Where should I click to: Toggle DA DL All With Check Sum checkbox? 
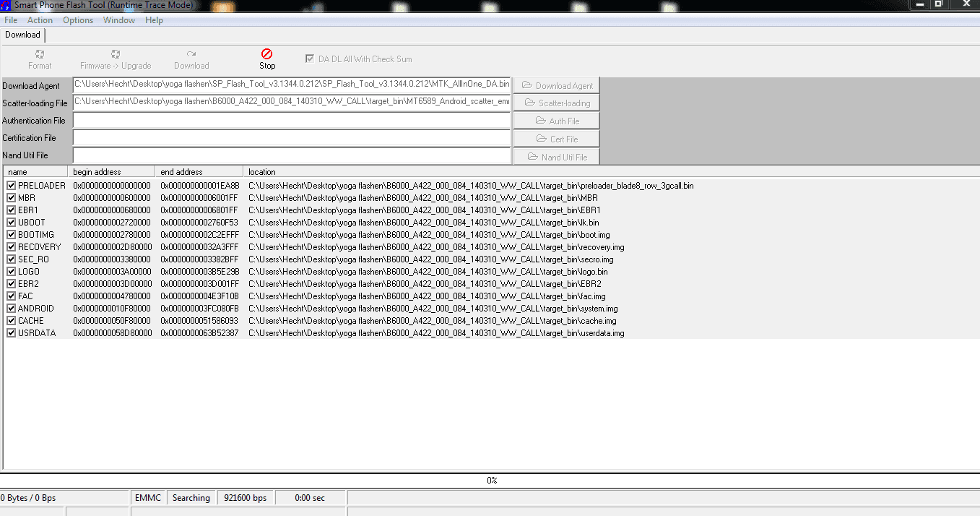pos(310,59)
